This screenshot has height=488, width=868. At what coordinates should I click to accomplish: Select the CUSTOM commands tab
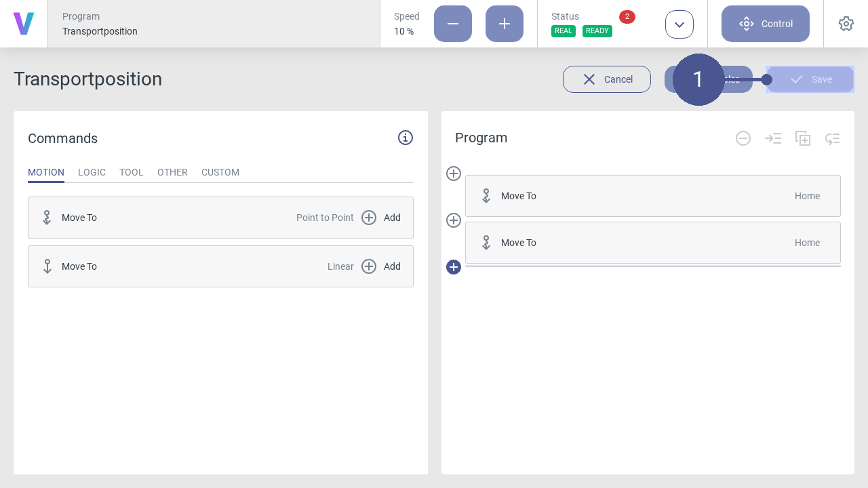pyautogui.click(x=220, y=172)
